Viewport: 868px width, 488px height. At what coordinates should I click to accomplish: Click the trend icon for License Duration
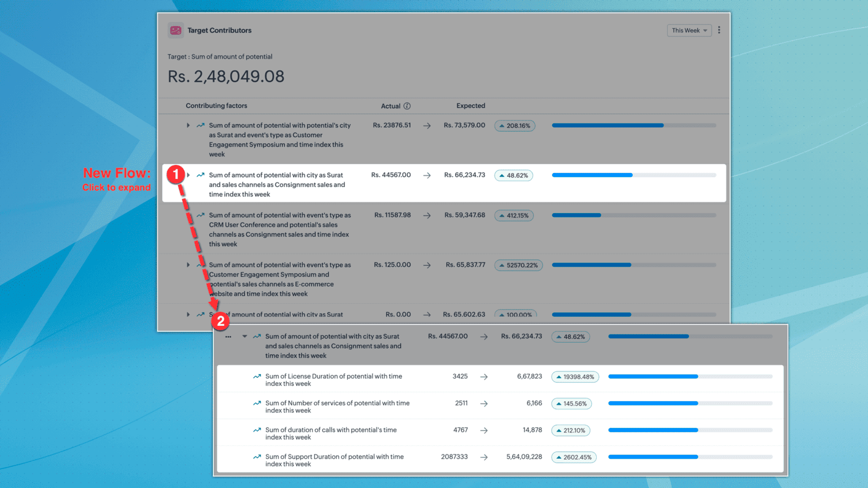point(257,376)
